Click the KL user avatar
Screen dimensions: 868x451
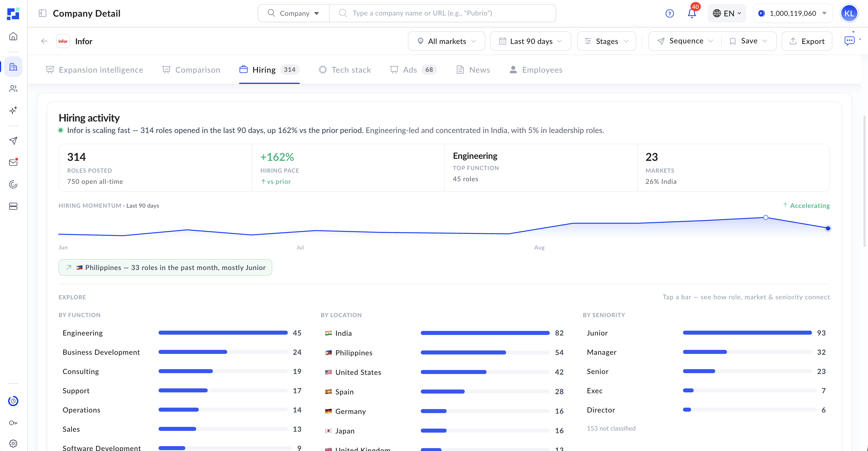point(849,14)
